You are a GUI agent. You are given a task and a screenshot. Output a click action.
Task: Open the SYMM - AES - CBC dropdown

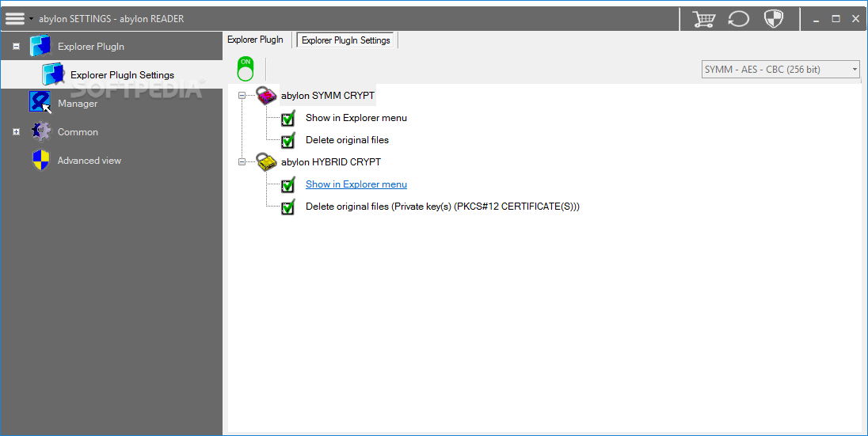[x=781, y=69]
